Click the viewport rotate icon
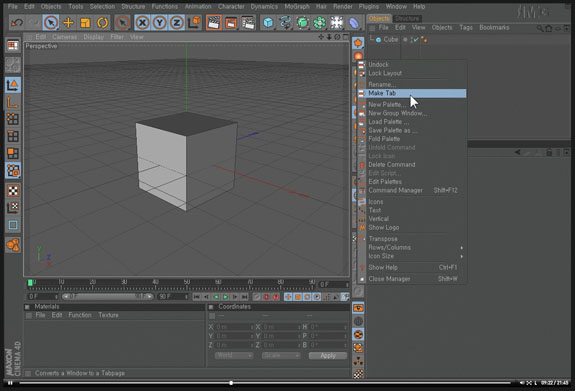 (337, 37)
